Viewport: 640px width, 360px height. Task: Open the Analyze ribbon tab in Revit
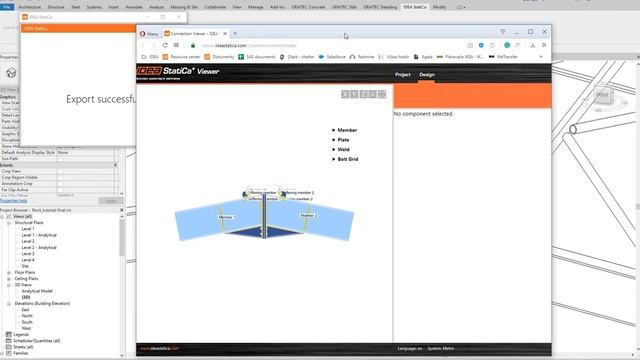coord(156,7)
